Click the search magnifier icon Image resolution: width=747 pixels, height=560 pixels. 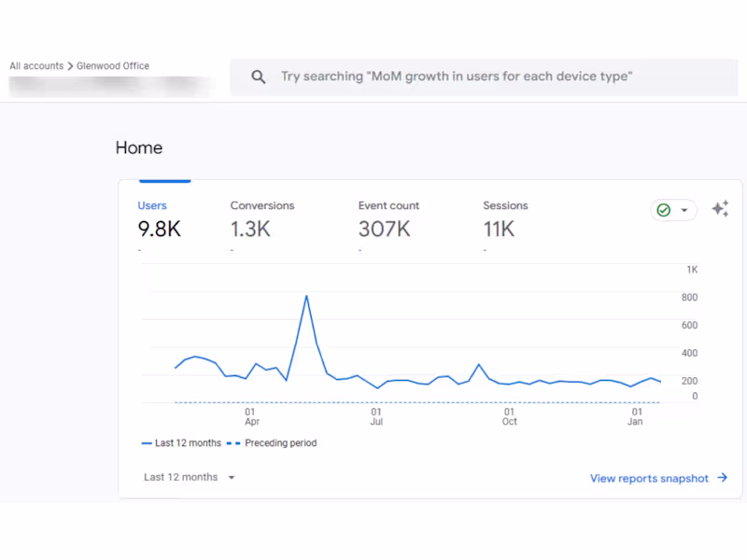259,77
